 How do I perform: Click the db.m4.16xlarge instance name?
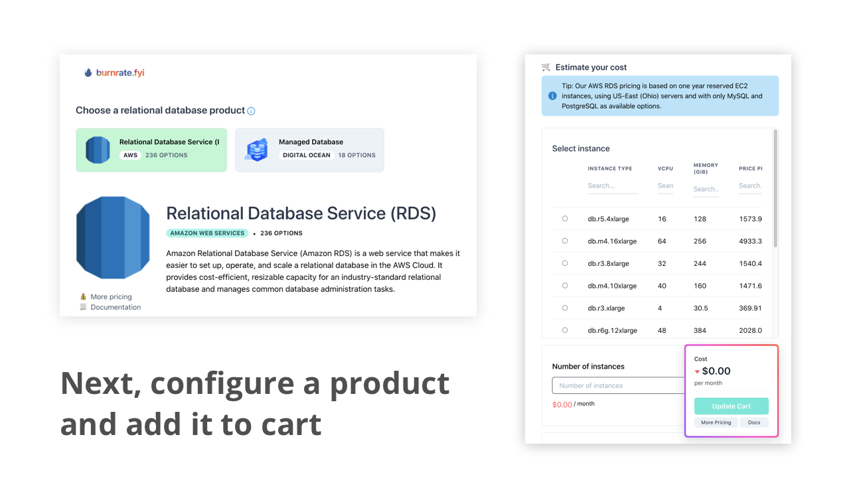point(612,241)
